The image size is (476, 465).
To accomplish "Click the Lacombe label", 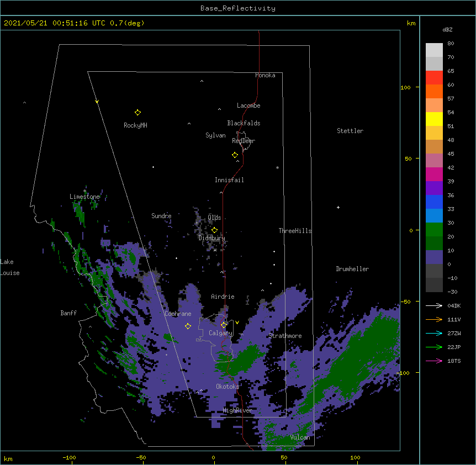I will click(x=248, y=105).
